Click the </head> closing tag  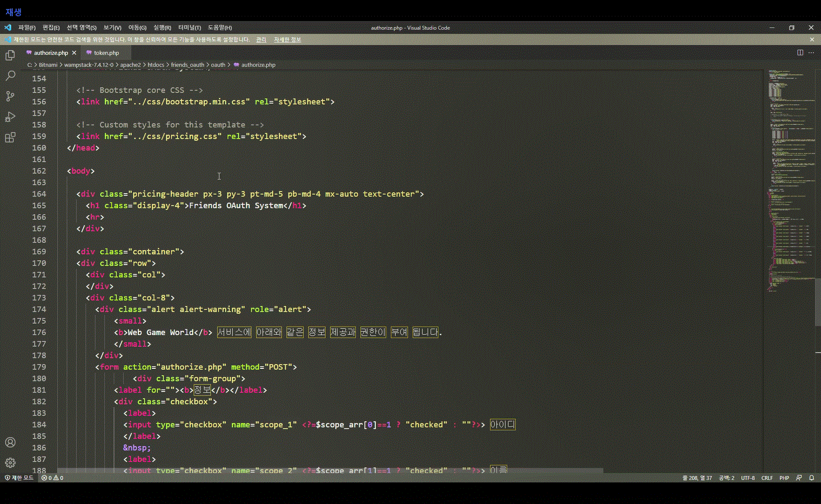click(x=83, y=148)
